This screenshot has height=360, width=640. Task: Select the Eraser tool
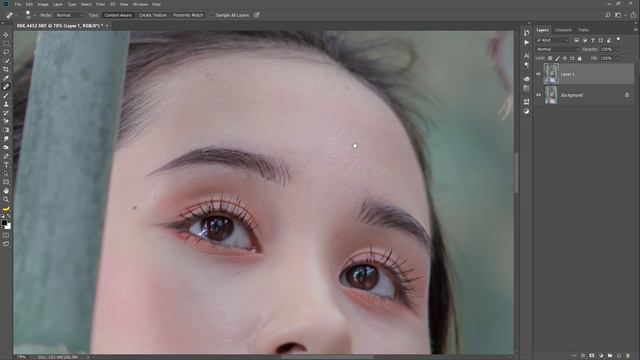click(x=6, y=121)
